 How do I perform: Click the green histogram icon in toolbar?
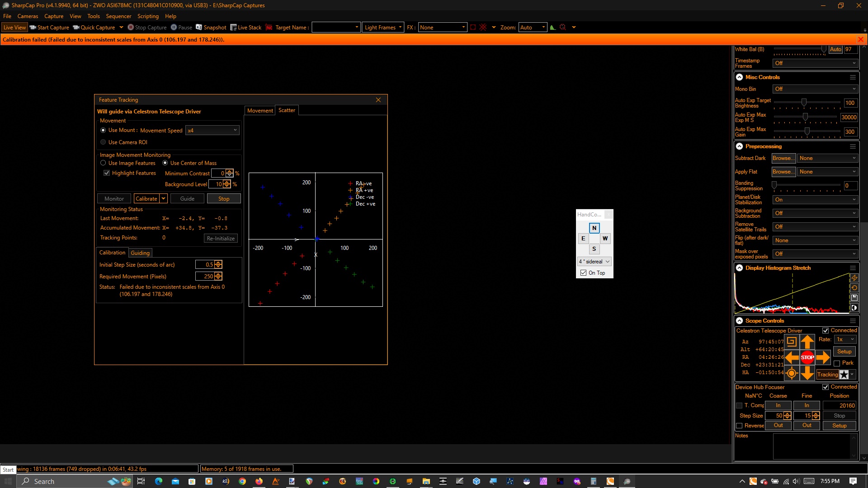tap(552, 27)
